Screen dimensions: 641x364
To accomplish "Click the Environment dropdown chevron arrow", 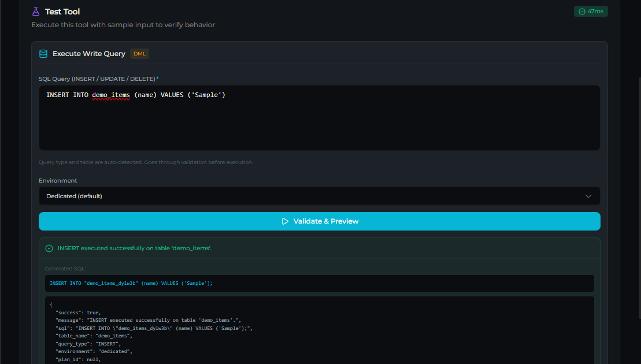I will pyautogui.click(x=588, y=196).
